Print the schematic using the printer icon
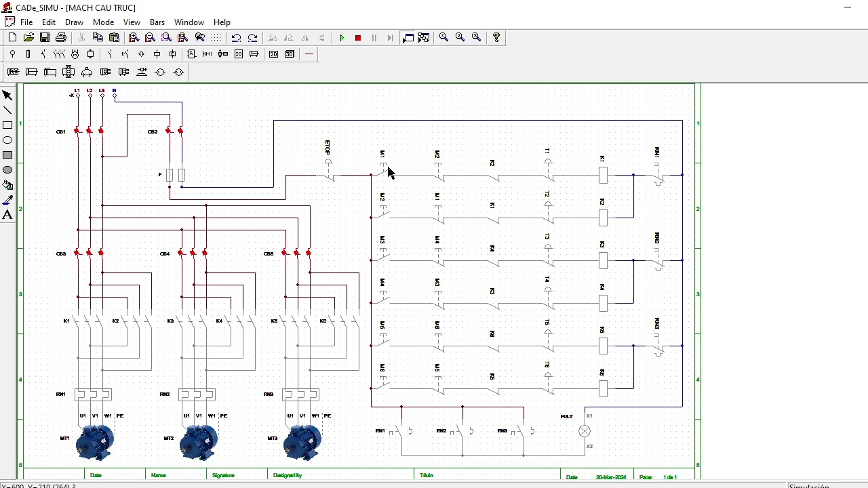868x488 pixels. pyautogui.click(x=61, y=38)
